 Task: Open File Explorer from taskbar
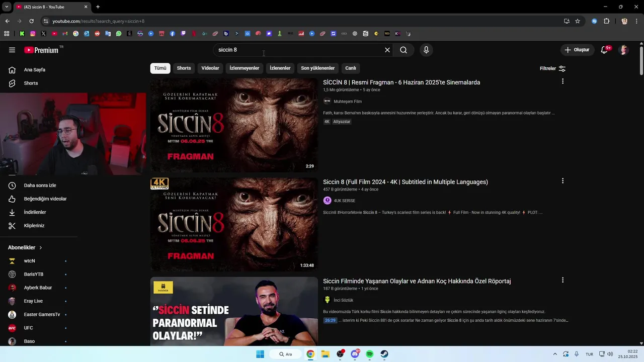pyautogui.click(x=325, y=354)
